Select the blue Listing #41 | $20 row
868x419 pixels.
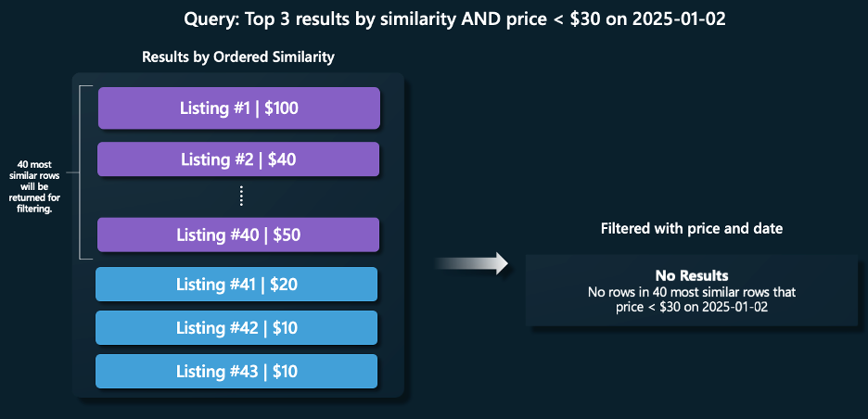point(236,284)
